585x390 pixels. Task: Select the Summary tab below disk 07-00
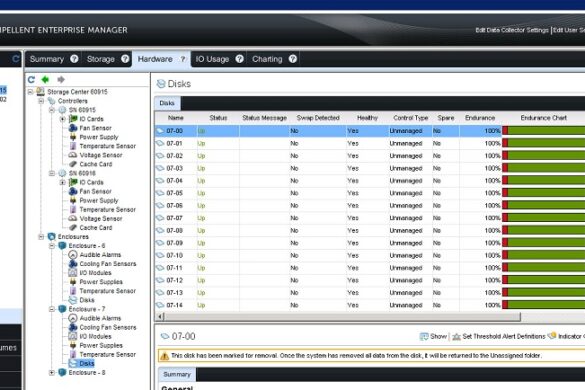point(177,374)
